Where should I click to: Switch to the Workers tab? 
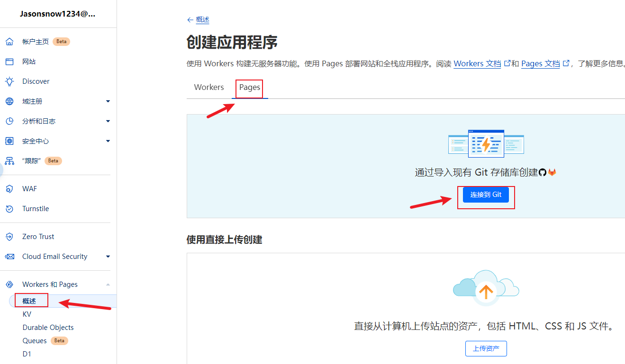[209, 88]
